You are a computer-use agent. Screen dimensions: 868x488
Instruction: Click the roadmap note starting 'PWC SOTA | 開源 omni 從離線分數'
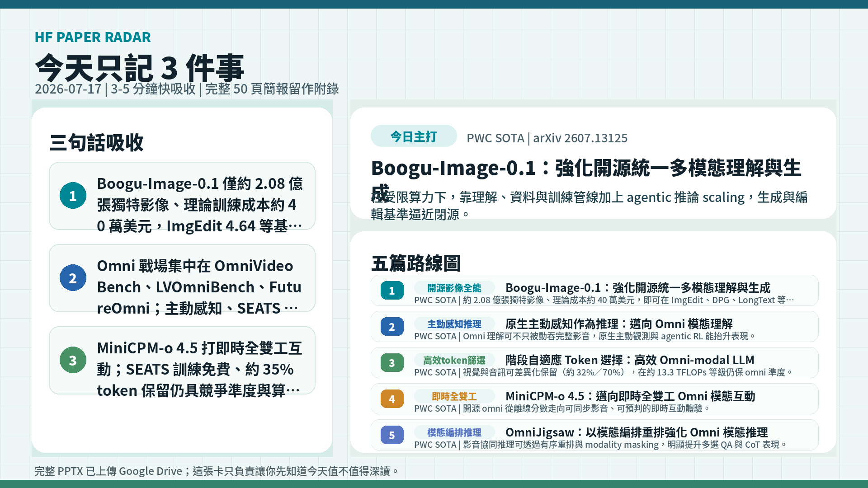(562, 408)
